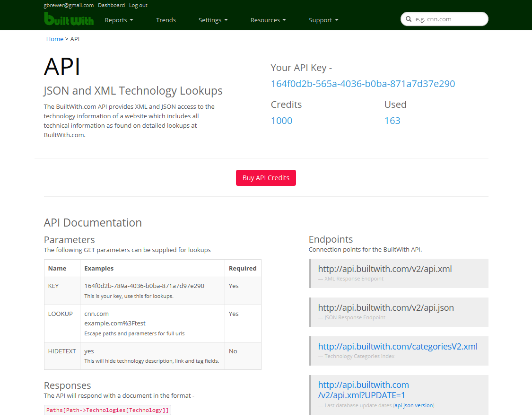Click the yes example in HIDETEXT row

tap(89, 351)
